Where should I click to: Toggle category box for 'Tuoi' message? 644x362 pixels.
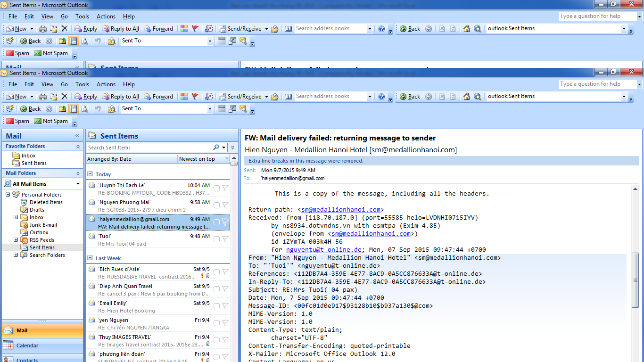coord(216,239)
